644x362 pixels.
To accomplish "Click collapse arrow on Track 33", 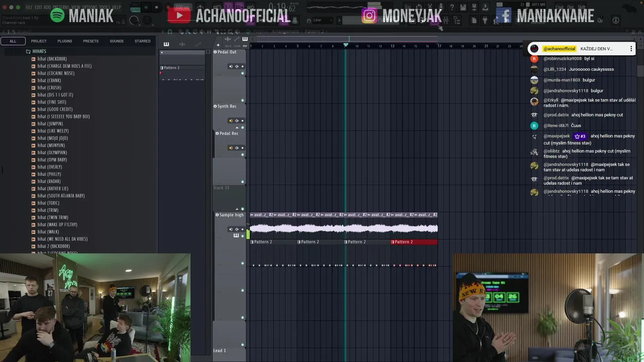I will pyautogui.click(x=237, y=209).
